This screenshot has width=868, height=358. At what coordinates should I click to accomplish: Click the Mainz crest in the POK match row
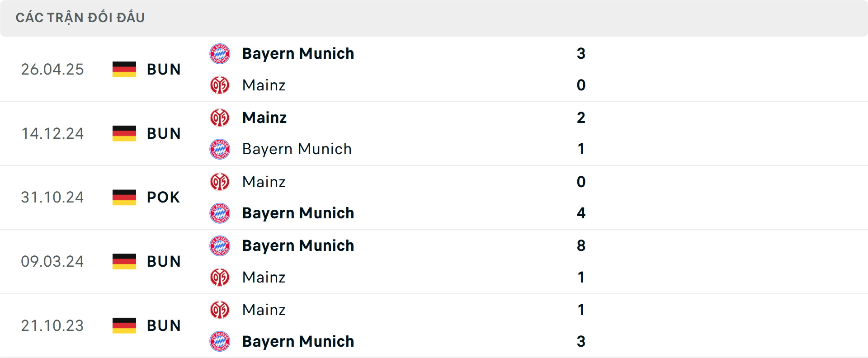coord(220,182)
